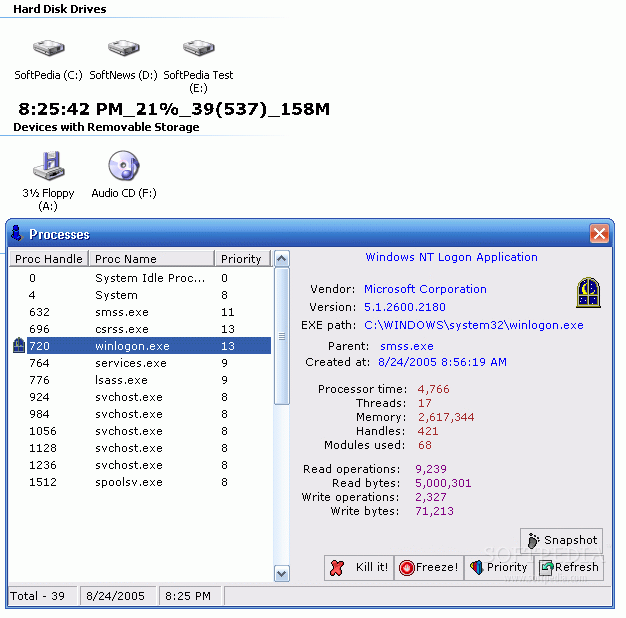Open the SoftNews (D:) drive icon
The image size is (626, 618).
point(123,48)
